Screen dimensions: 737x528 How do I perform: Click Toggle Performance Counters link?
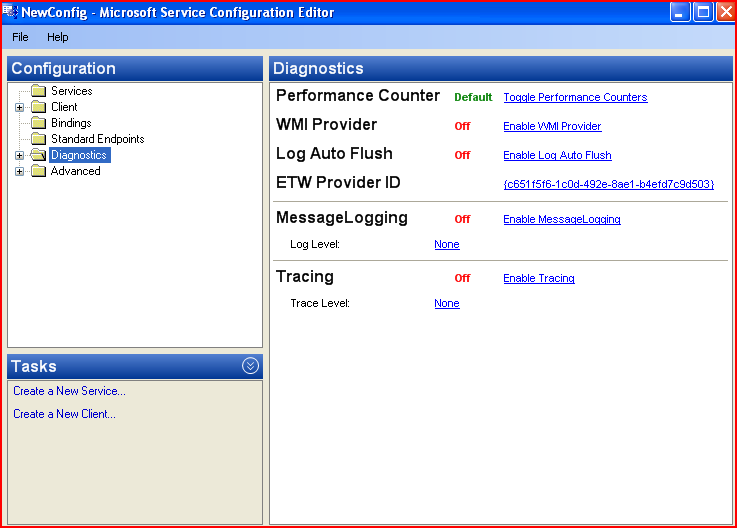point(575,97)
